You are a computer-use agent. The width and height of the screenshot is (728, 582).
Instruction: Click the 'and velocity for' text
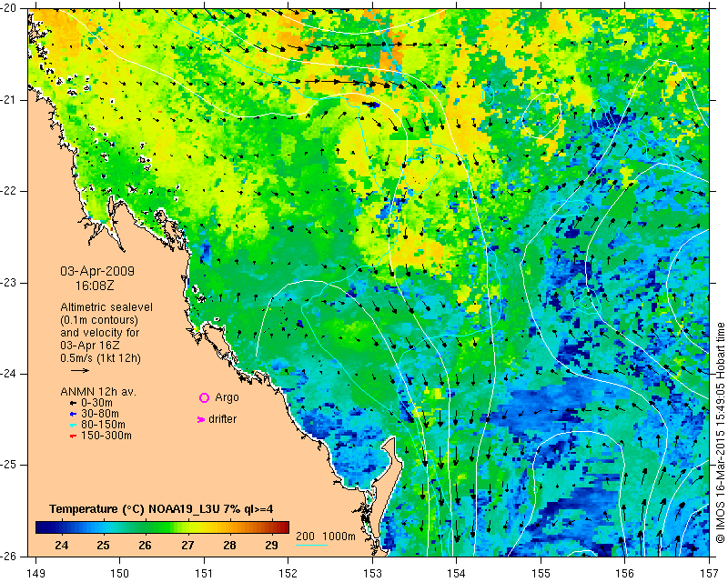click(100, 333)
